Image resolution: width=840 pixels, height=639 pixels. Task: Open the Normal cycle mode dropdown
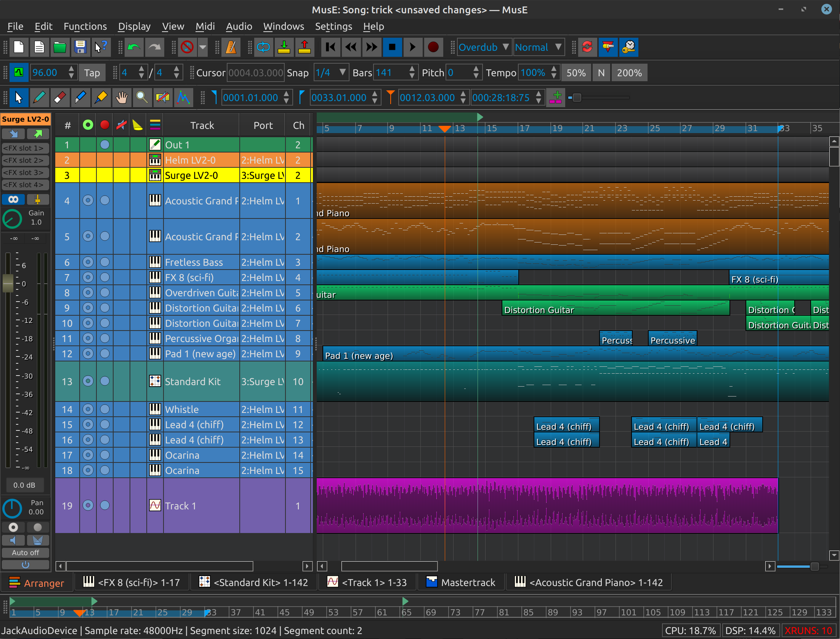[538, 47]
